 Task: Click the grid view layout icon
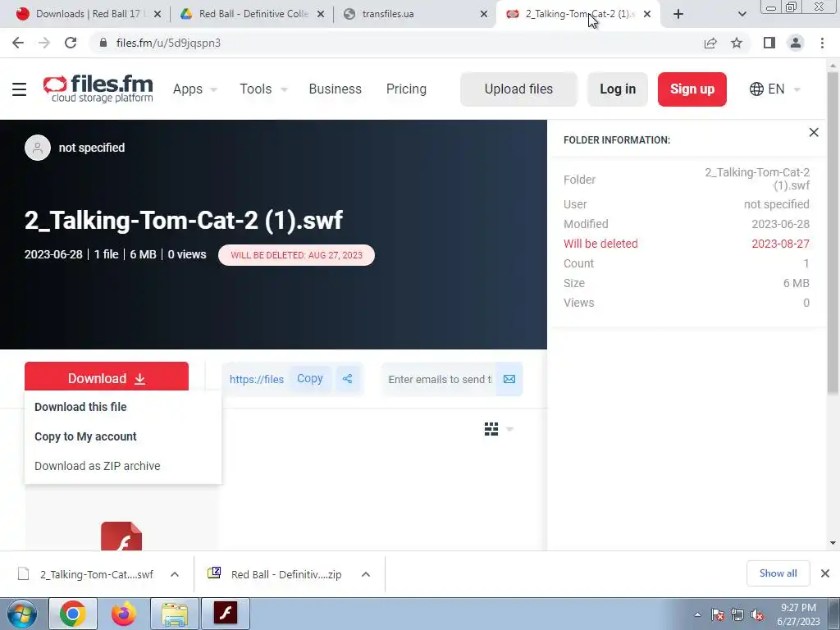click(491, 429)
